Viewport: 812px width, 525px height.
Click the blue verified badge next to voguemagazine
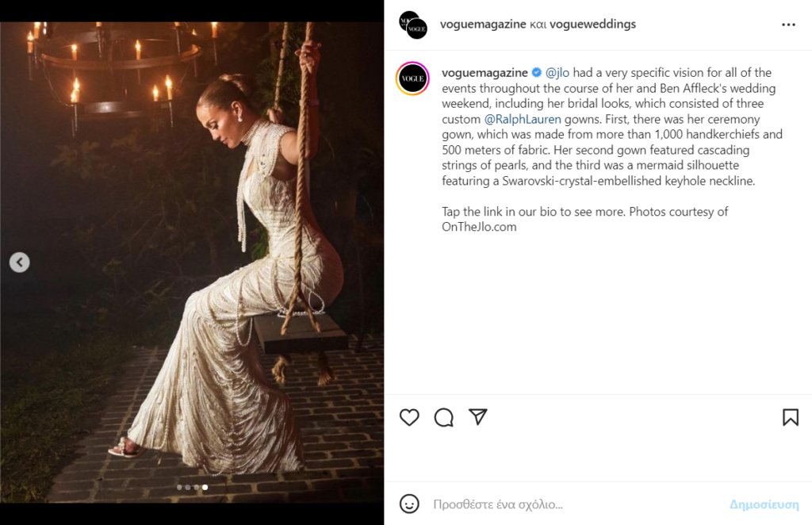tap(537, 73)
